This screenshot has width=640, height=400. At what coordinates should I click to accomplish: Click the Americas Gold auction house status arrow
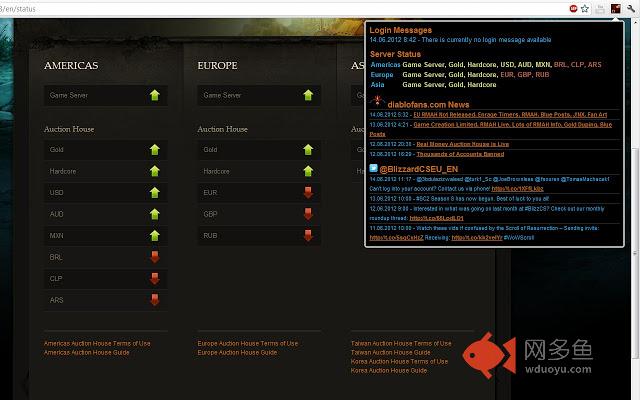tap(155, 150)
